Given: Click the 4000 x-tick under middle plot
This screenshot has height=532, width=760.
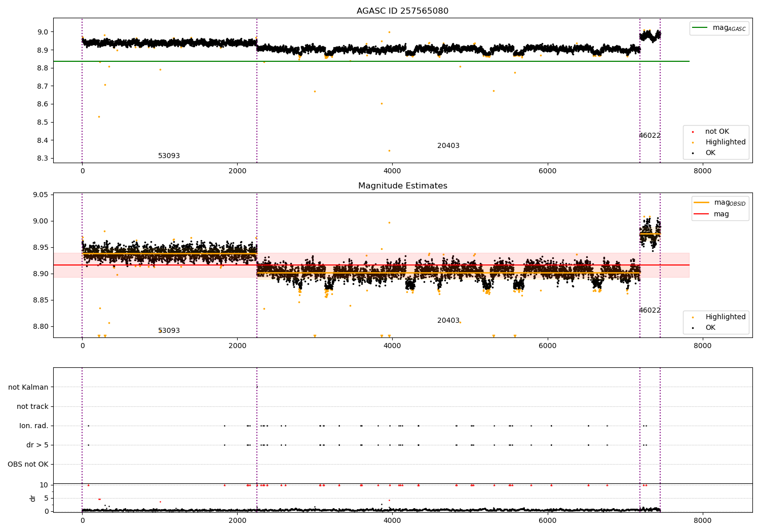Looking at the screenshot, I should click(x=393, y=346).
